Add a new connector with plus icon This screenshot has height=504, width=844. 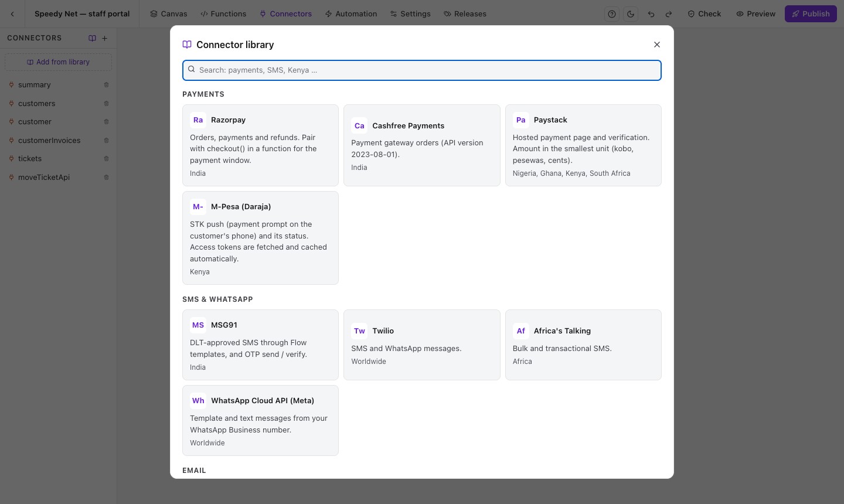[x=105, y=38]
